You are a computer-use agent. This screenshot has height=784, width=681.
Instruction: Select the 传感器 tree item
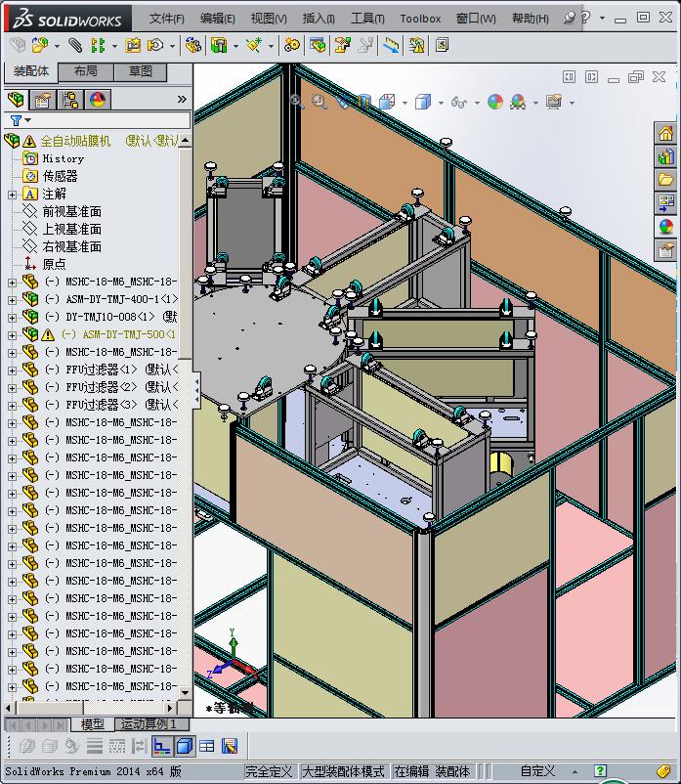point(60,176)
